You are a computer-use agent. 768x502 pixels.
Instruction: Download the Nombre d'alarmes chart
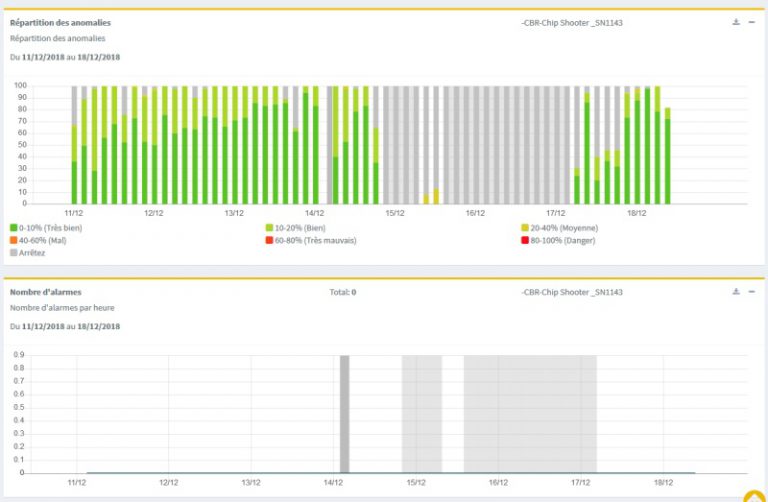click(x=736, y=291)
